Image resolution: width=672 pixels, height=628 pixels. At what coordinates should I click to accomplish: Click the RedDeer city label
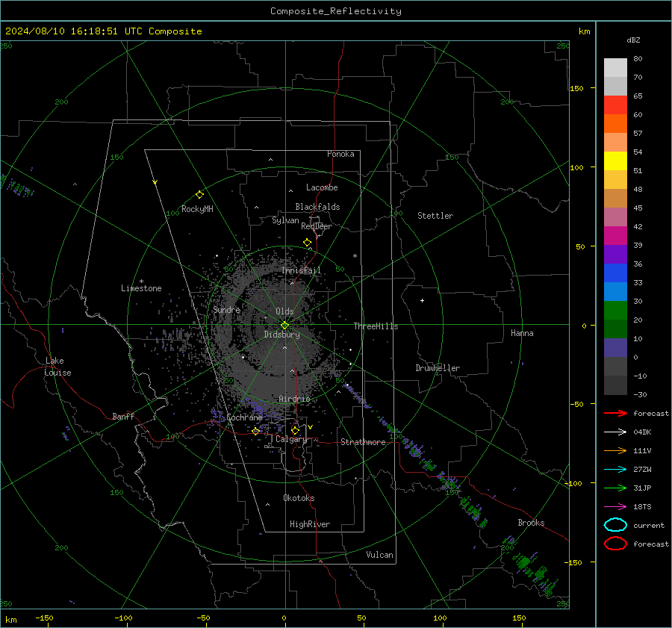pos(317,226)
